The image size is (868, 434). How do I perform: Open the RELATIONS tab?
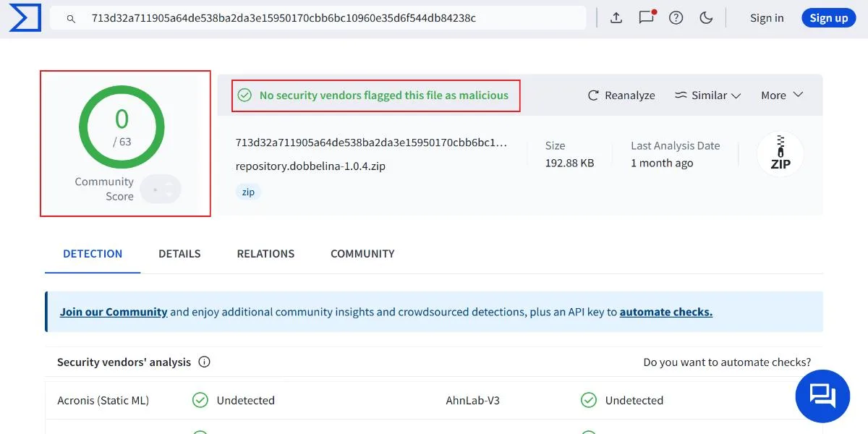click(265, 254)
